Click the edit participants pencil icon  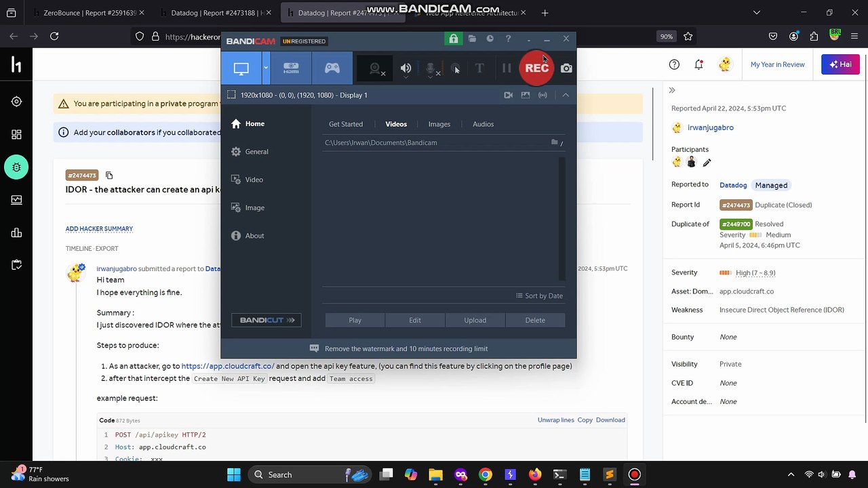(707, 163)
